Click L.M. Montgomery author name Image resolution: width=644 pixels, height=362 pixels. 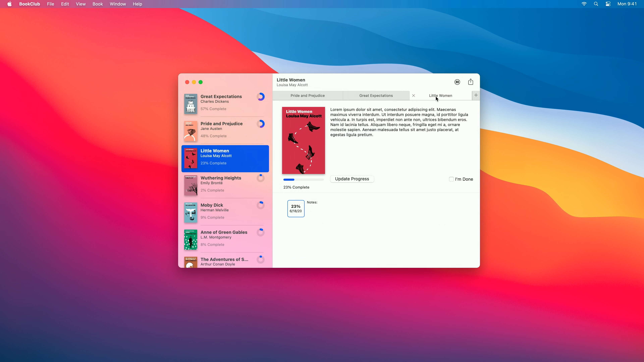click(x=216, y=237)
